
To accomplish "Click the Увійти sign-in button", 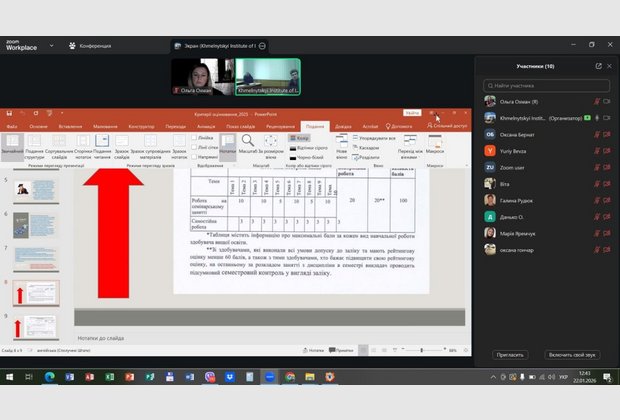I will (412, 113).
